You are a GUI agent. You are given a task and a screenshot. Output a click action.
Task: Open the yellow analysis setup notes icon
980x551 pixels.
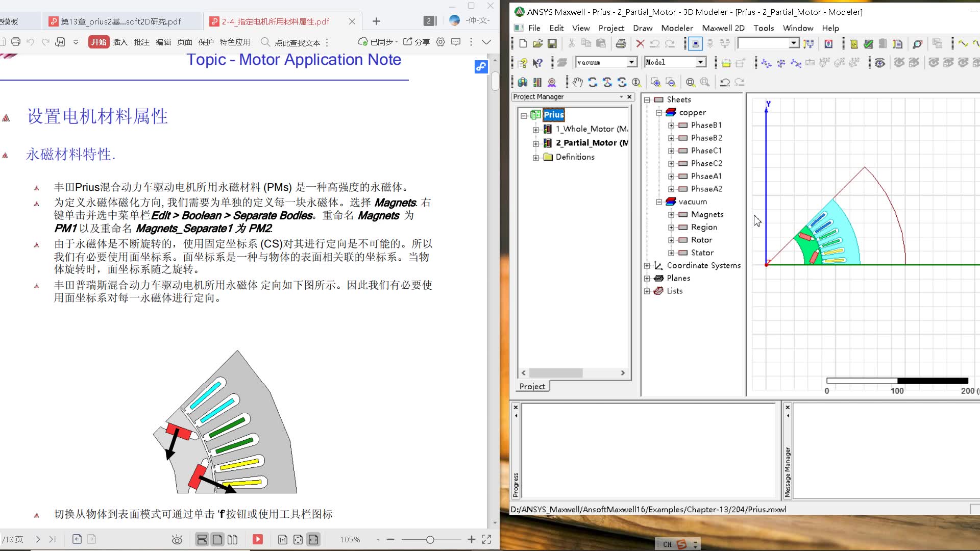(854, 44)
